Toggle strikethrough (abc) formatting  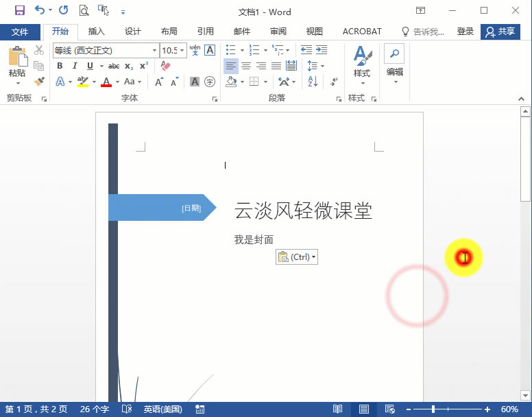[x=114, y=66]
